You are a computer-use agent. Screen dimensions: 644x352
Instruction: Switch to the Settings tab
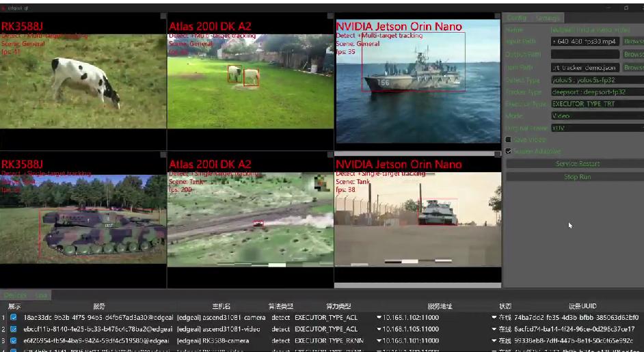tap(548, 18)
